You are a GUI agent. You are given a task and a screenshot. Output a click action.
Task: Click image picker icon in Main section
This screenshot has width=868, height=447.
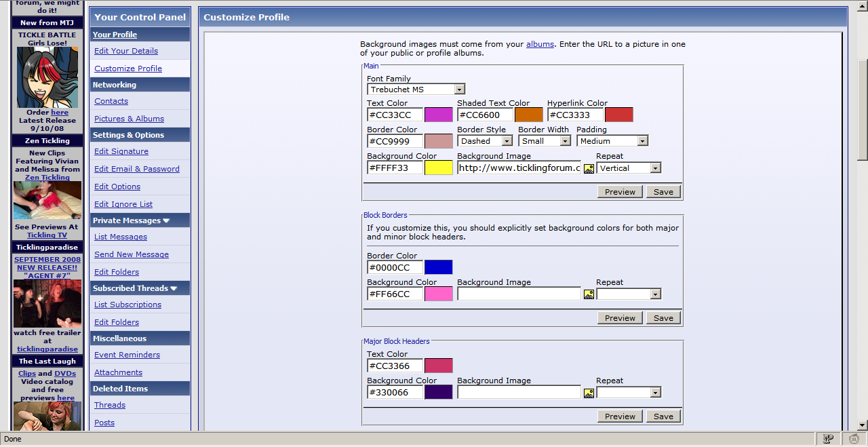coord(589,168)
